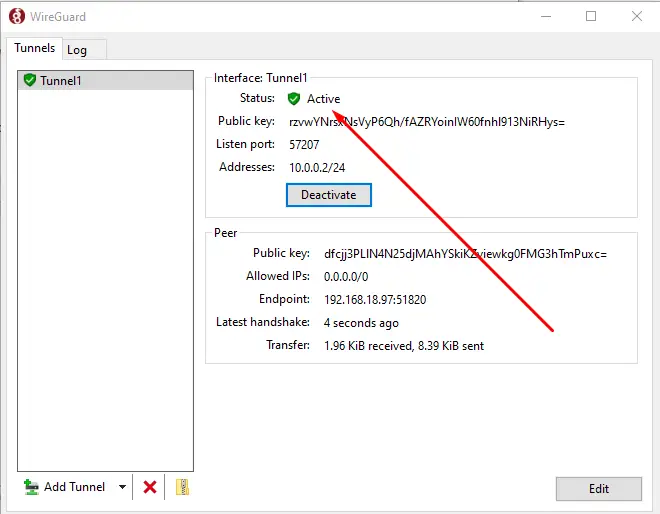660x514 pixels.
Task: Minimize the WireGuard window
Action: click(545, 16)
